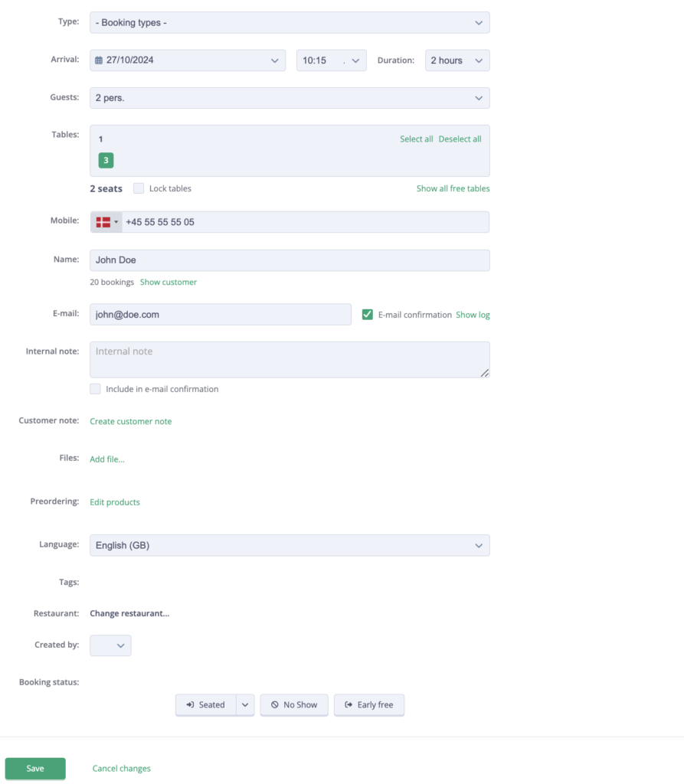Click the calendar icon in the Arrival field
This screenshot has width=684, height=784.
(x=99, y=60)
